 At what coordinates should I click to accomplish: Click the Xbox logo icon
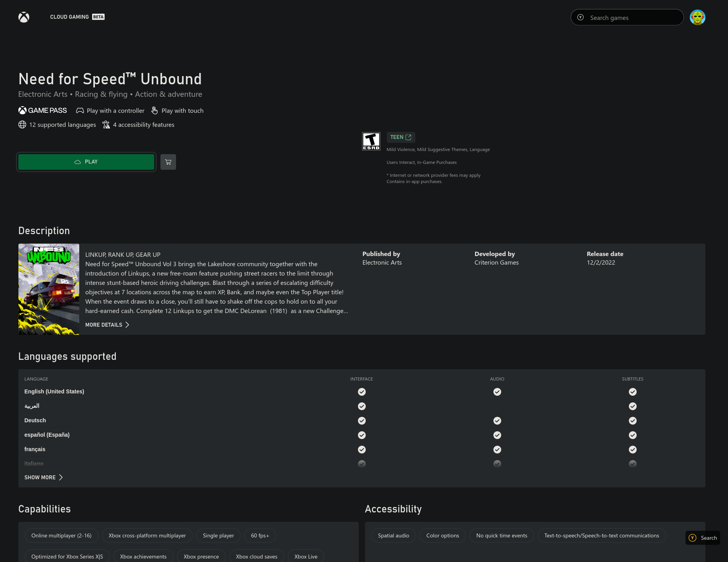coord(24,17)
